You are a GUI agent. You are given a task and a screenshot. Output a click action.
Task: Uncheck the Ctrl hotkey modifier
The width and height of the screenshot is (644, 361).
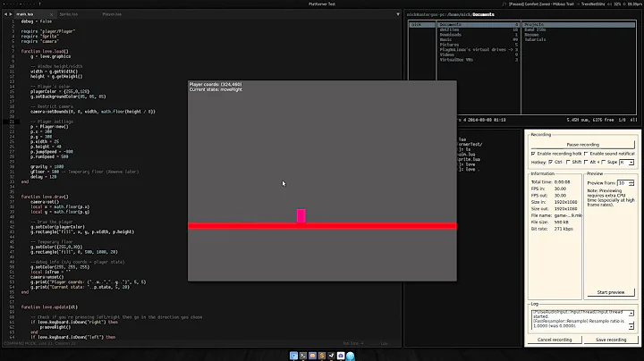coord(551,162)
